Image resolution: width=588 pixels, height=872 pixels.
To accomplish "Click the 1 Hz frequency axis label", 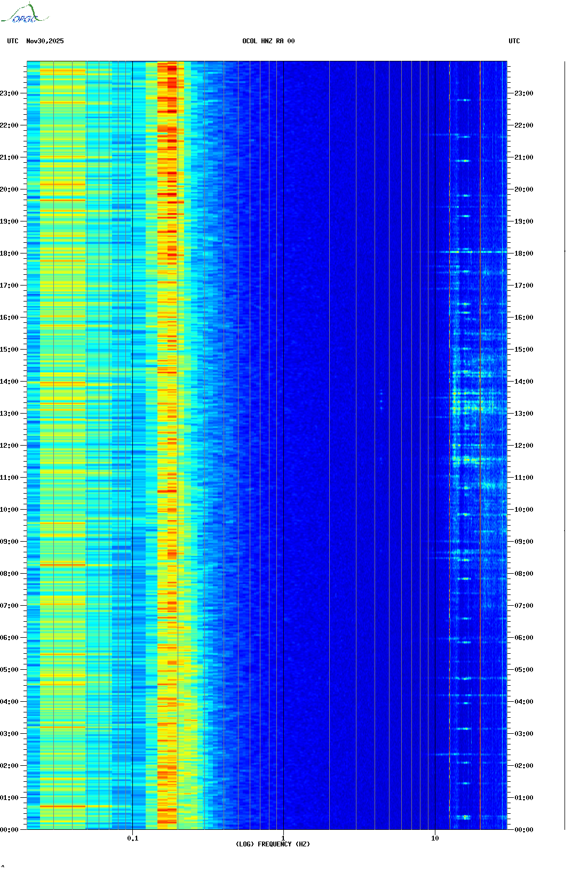I will 283,838.
